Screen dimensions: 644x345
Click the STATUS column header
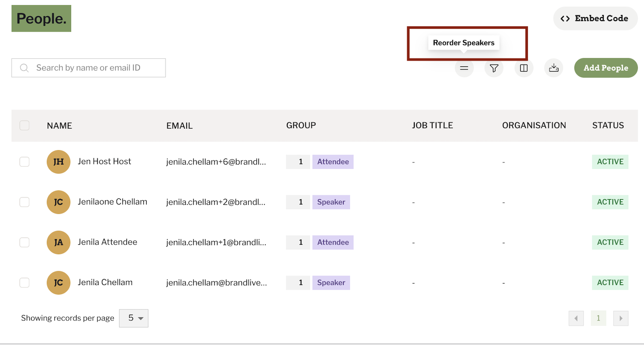608,126
